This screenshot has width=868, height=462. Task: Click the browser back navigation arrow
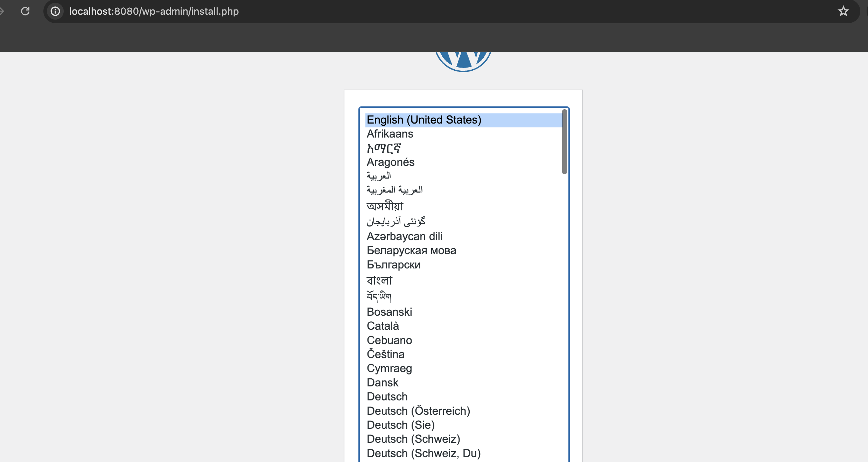coord(3,11)
